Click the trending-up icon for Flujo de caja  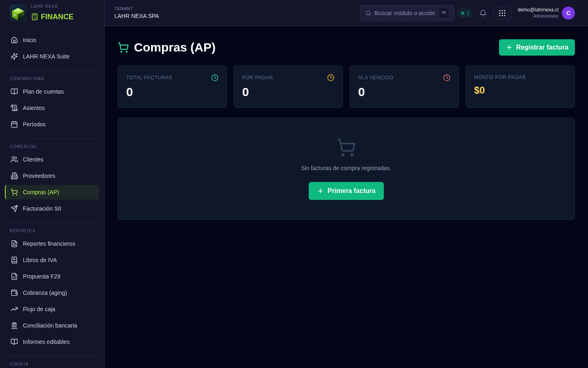click(x=14, y=309)
